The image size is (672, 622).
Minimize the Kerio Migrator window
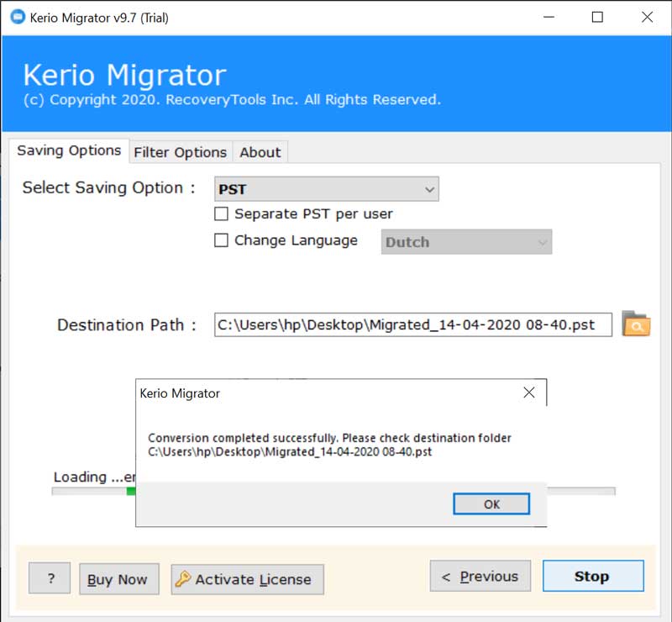tap(549, 17)
